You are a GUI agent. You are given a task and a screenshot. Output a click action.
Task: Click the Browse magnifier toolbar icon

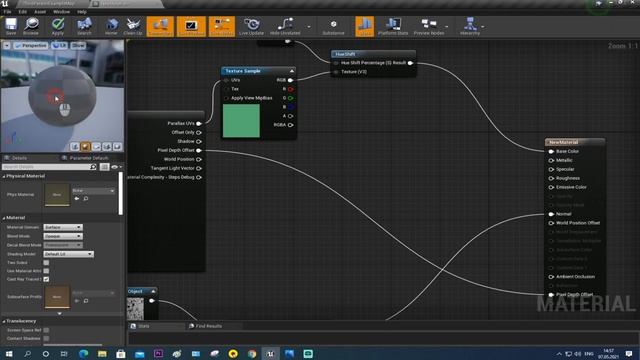(31, 27)
